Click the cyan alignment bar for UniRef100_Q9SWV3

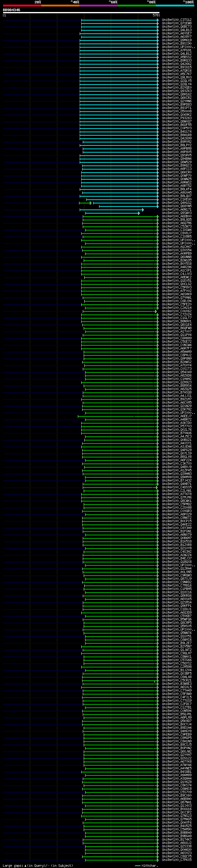112,213
